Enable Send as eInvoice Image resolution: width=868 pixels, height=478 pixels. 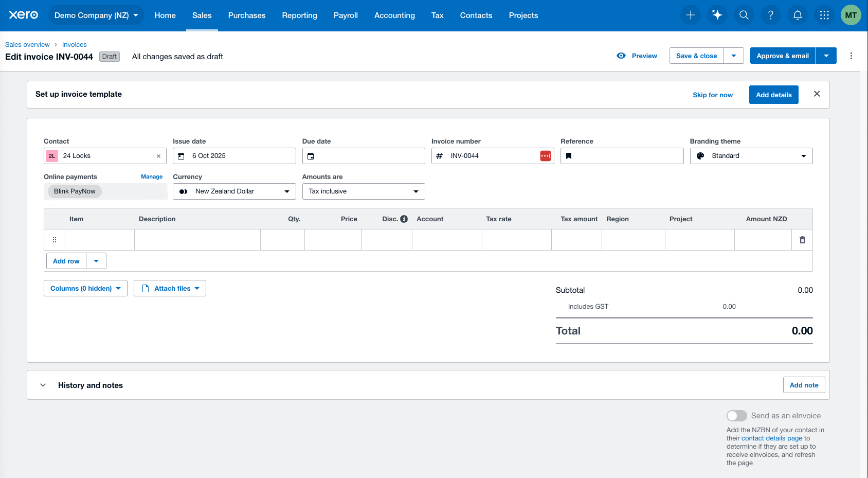tap(736, 415)
